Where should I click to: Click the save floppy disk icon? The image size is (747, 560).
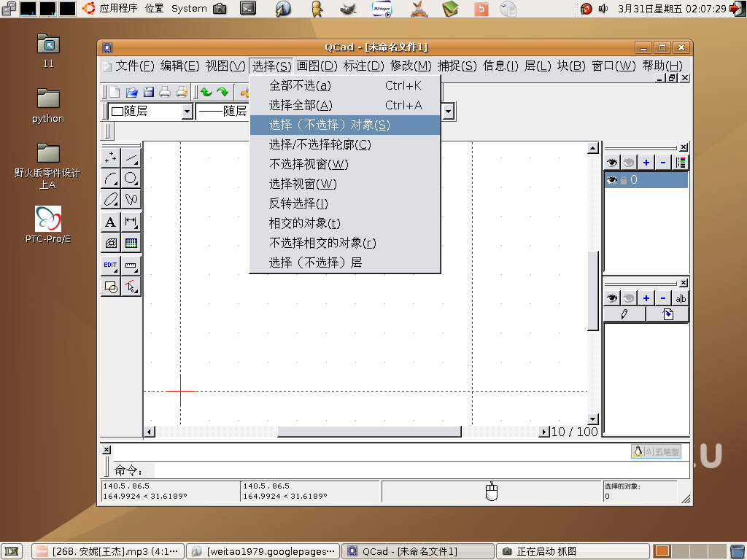[149, 92]
